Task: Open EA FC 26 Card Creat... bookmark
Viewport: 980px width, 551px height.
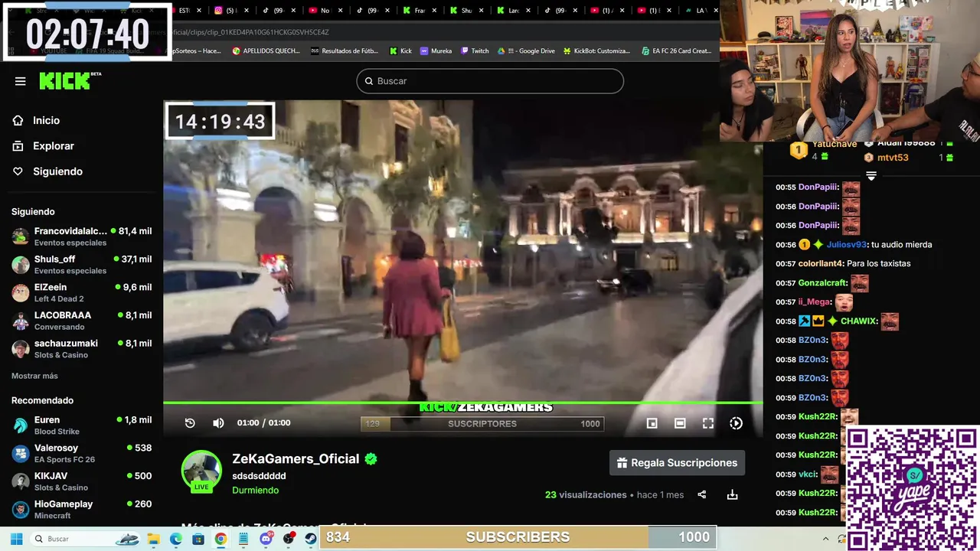Action: [676, 51]
